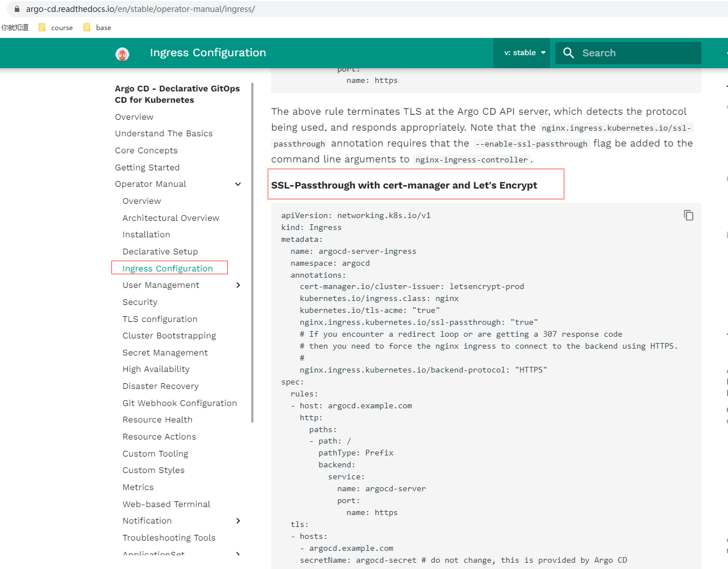Click inline code nginx-ingress-controller
This screenshot has height=569, width=728.
click(472, 160)
